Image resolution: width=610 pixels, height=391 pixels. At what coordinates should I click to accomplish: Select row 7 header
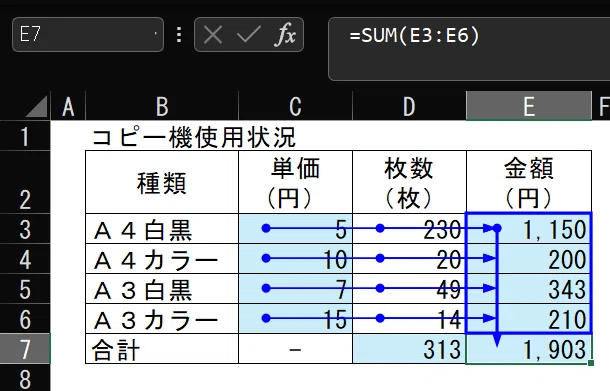point(25,349)
